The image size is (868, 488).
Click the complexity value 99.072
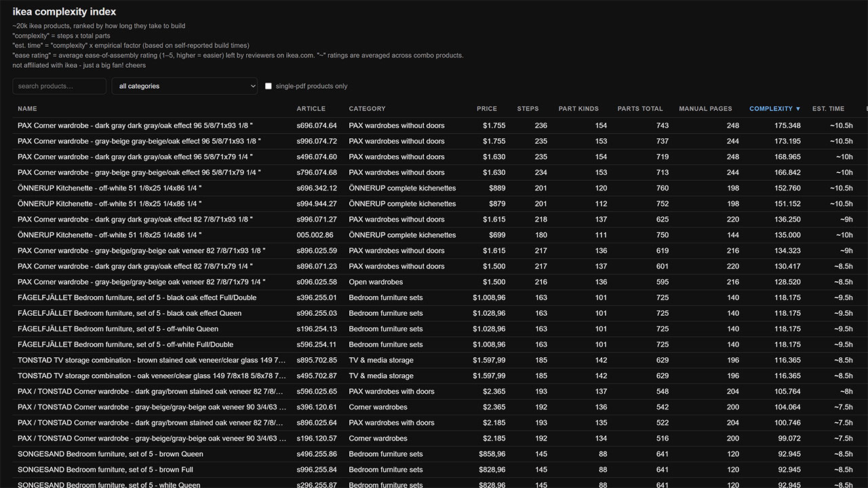click(x=789, y=437)
